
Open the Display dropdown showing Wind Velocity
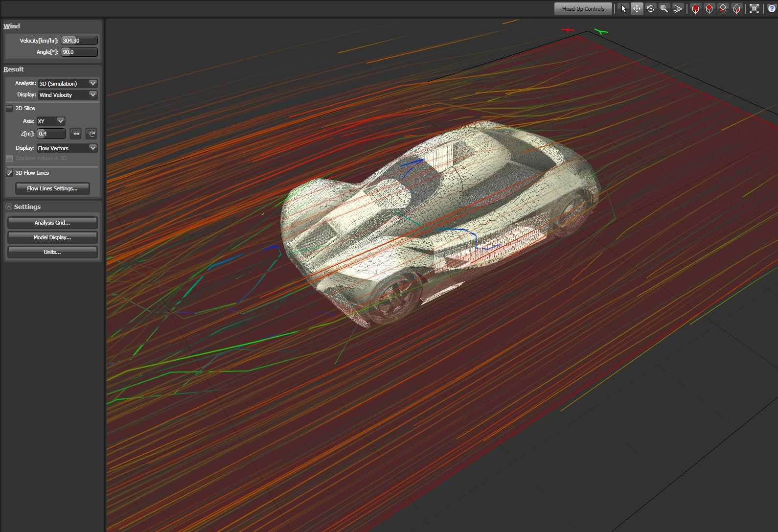[68, 94]
